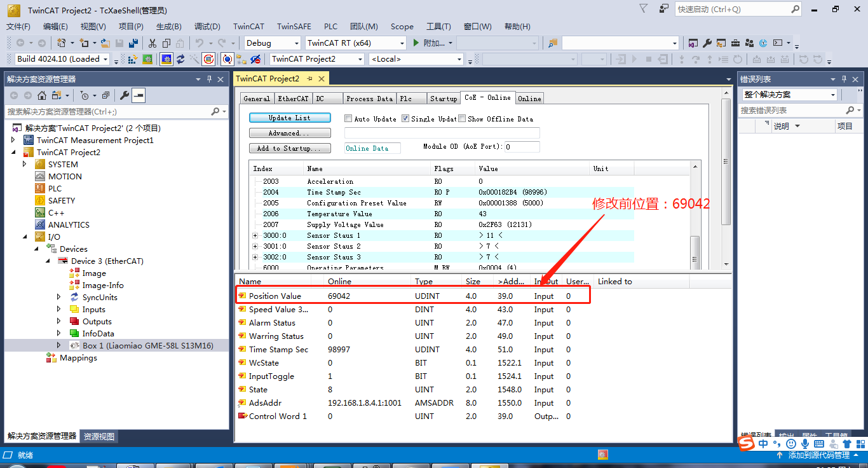Switch to the Process Data tab
Viewport: 868px width, 468px height.
pyautogui.click(x=369, y=99)
